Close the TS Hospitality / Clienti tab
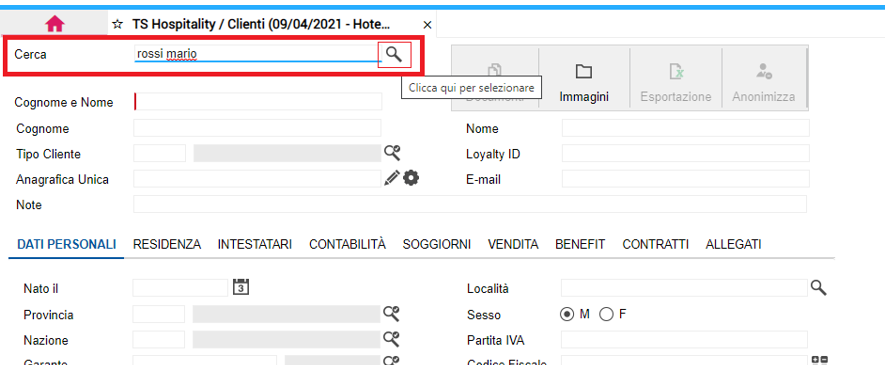This screenshot has height=375, width=888. [x=428, y=25]
